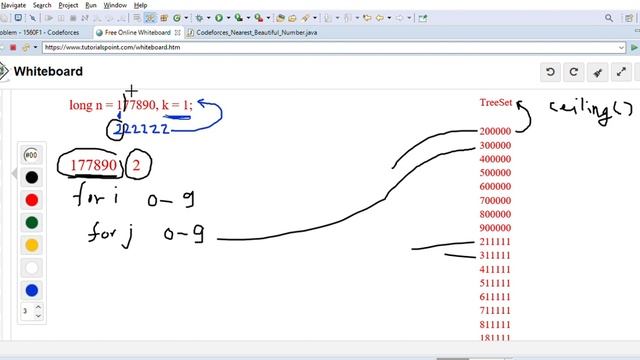The height and width of the screenshot is (360, 640).
Task: Open the Back history dropdown arrow
Action: (389, 18)
